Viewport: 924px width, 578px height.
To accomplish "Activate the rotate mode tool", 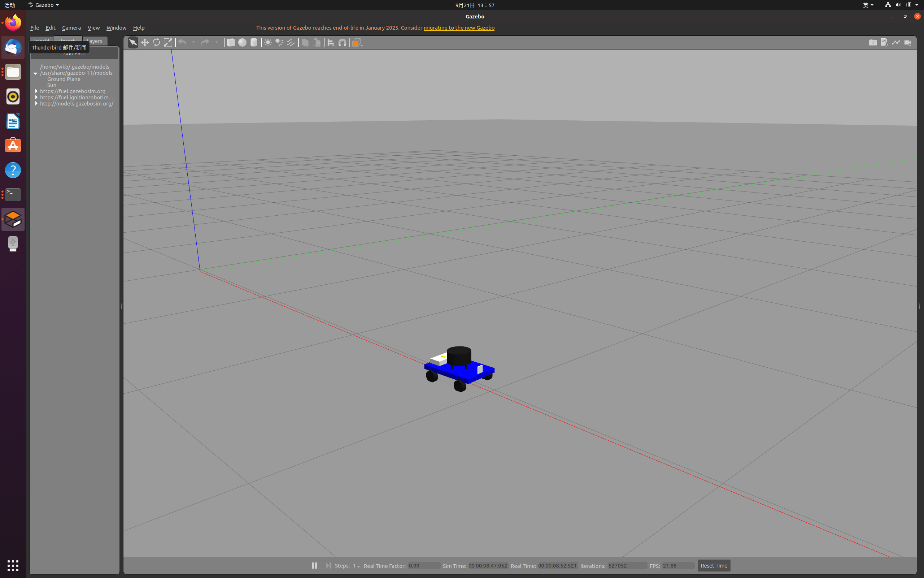I will coord(156,42).
